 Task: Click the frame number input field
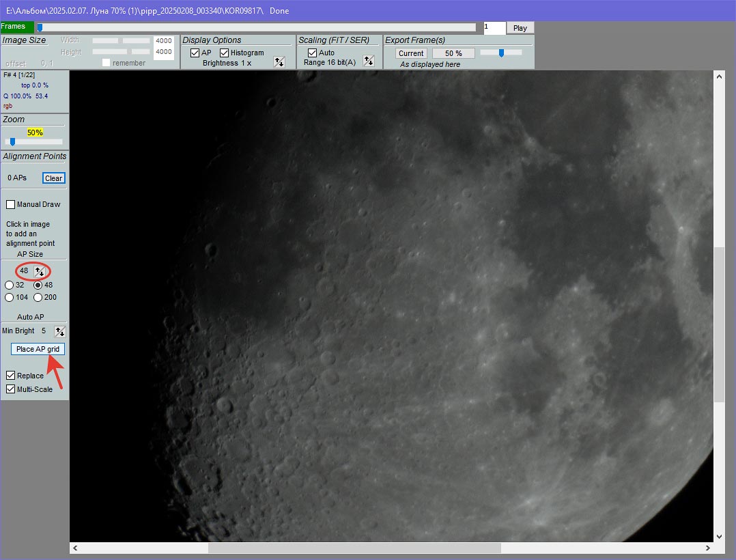(x=494, y=28)
